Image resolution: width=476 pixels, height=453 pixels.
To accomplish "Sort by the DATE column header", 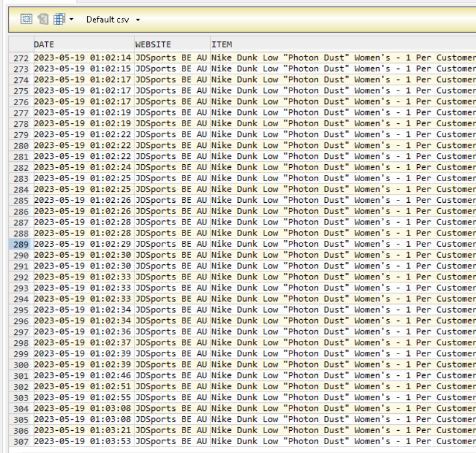I will click(84, 44).
